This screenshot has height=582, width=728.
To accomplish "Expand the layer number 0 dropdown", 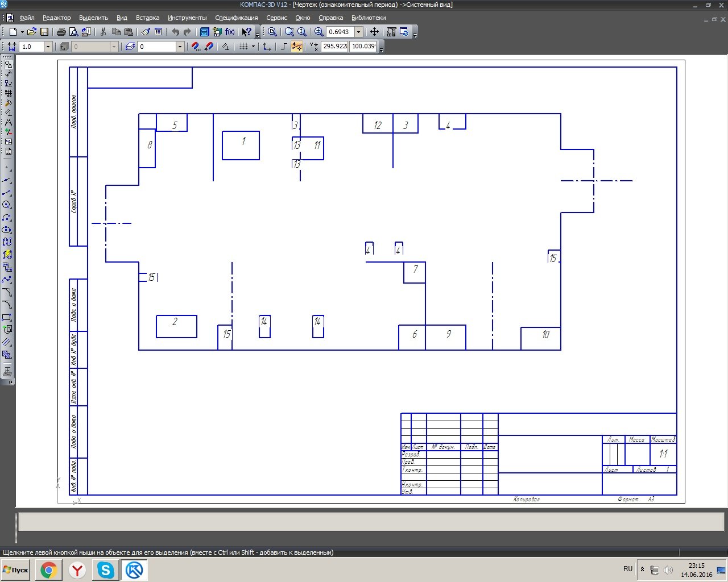I will click(180, 47).
